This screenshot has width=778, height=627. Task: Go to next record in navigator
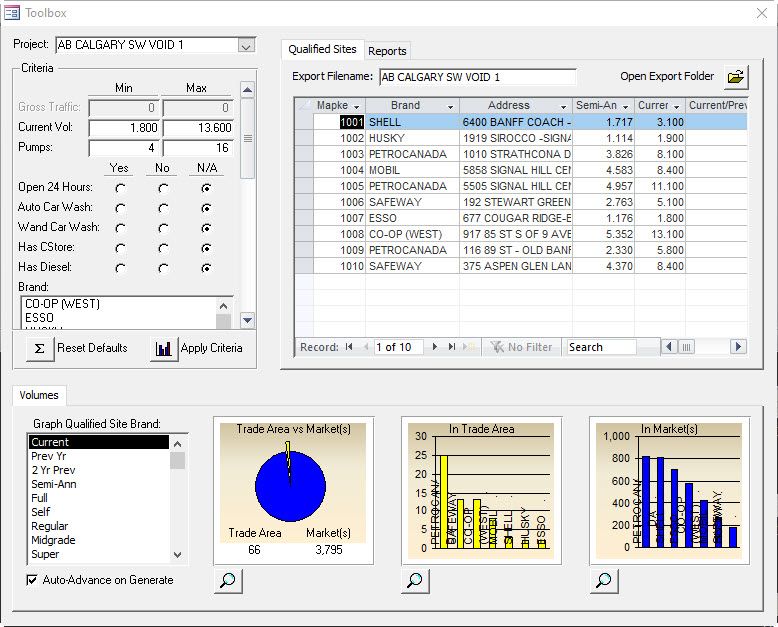tap(435, 347)
